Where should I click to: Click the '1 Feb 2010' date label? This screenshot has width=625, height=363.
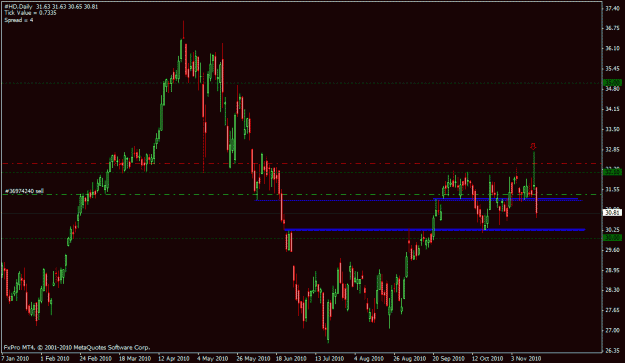(x=55, y=358)
